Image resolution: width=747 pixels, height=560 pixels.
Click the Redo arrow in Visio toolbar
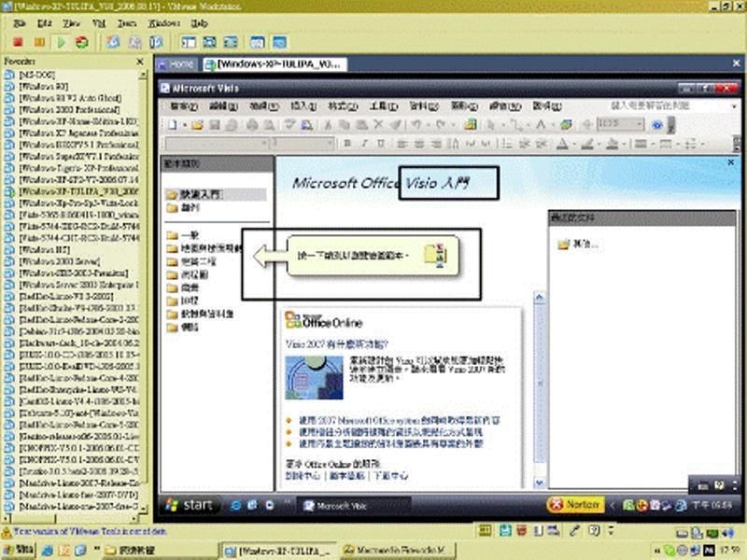tap(440, 125)
